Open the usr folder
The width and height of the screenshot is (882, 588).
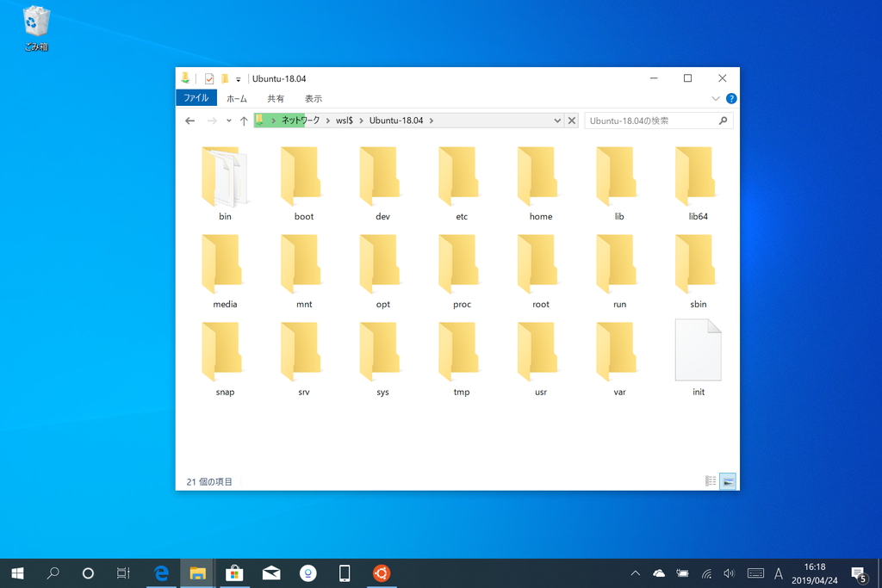[x=541, y=359]
